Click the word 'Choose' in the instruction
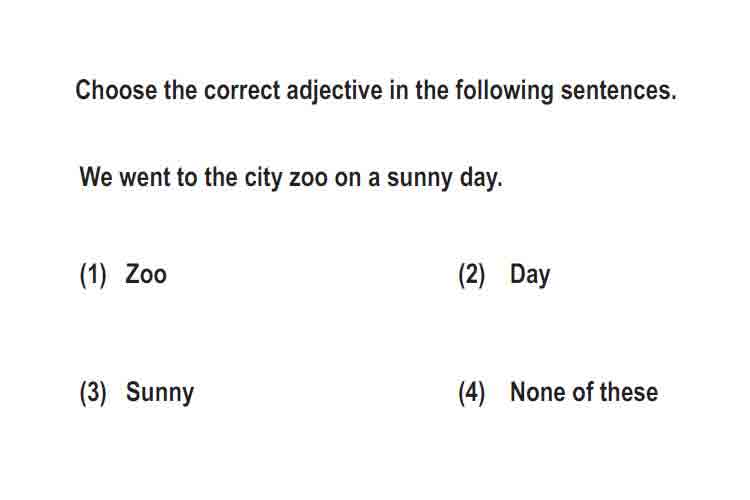Viewport: 750px width, 500px height. pos(116,90)
